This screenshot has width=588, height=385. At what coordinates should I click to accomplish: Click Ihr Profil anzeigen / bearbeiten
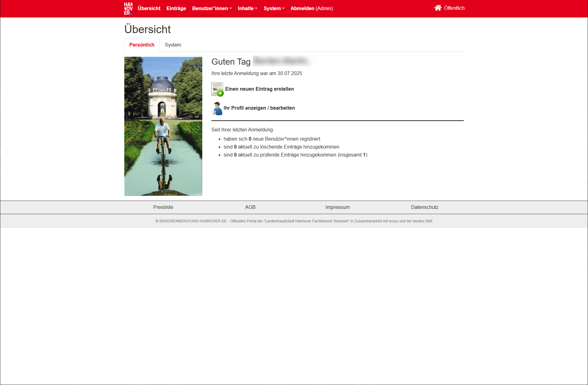pyautogui.click(x=259, y=108)
